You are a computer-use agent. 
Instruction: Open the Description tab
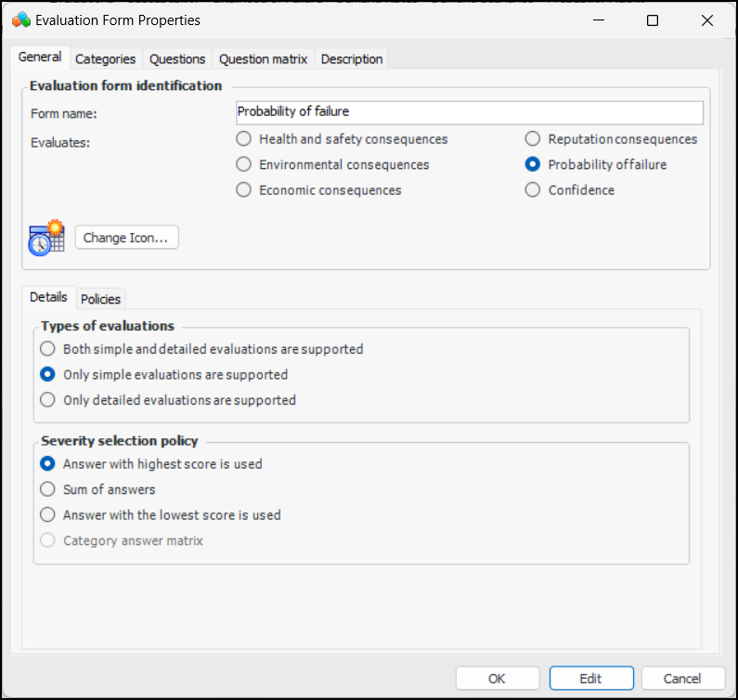tap(352, 58)
